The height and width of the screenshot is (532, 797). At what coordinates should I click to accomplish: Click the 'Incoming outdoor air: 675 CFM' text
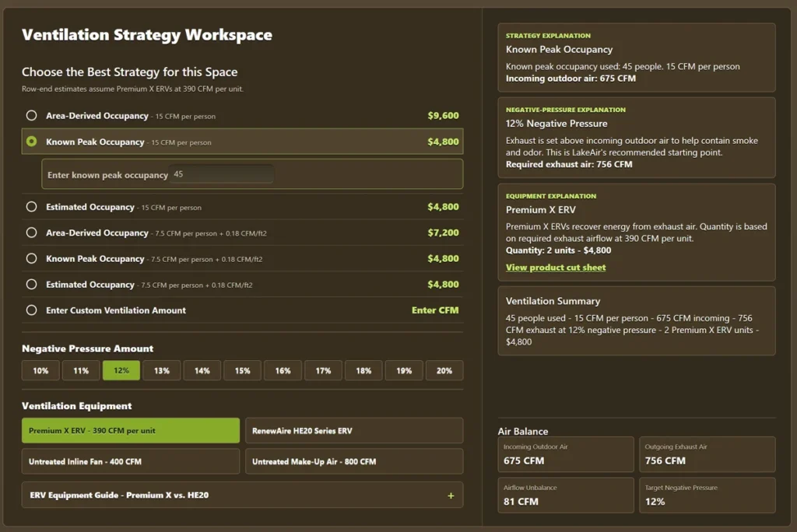571,79
